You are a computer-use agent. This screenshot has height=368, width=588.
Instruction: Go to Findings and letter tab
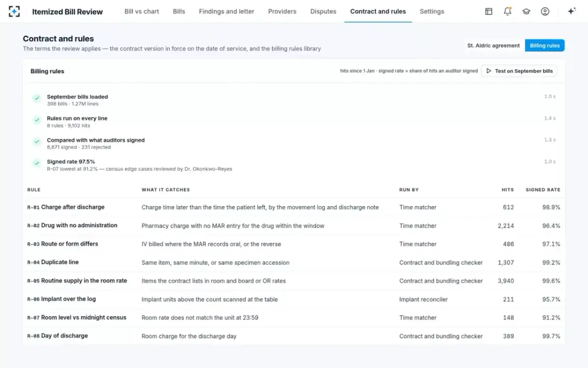[x=226, y=11]
